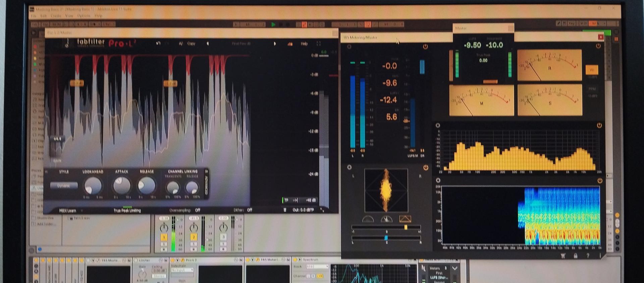Screen dimensions: 644x283
Task: Click the yellow vectorscope correlation slider handle
Action: [x=406, y=227]
